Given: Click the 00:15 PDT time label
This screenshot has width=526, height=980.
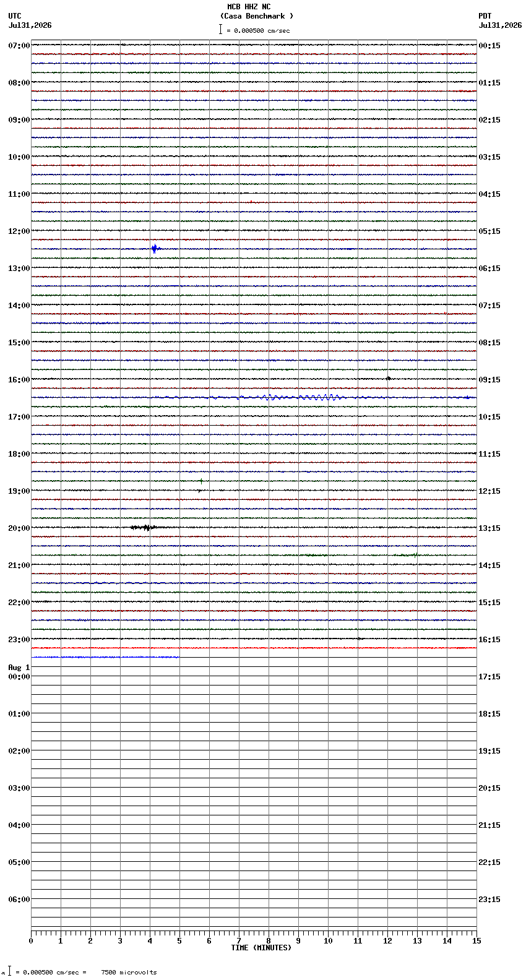Looking at the screenshot, I should click(x=489, y=46).
